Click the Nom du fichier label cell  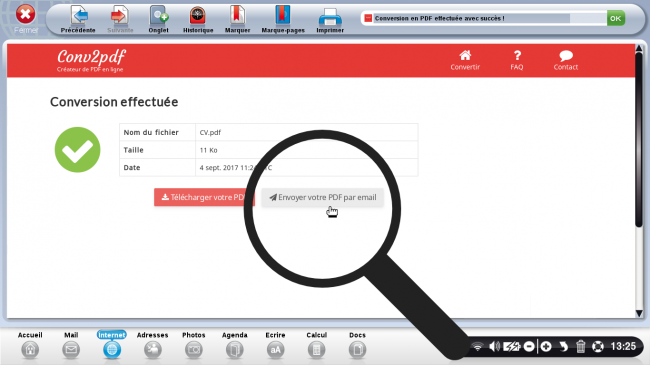coord(158,132)
